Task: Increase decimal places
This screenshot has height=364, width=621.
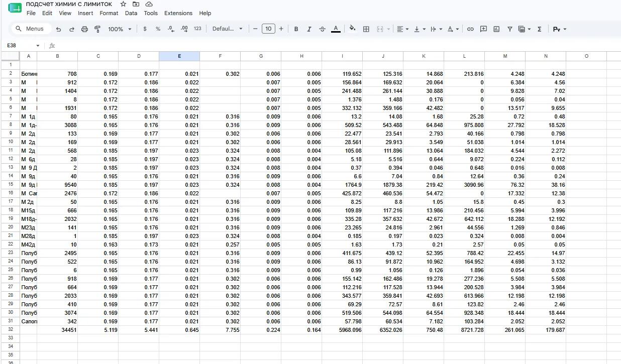Action: click(184, 29)
